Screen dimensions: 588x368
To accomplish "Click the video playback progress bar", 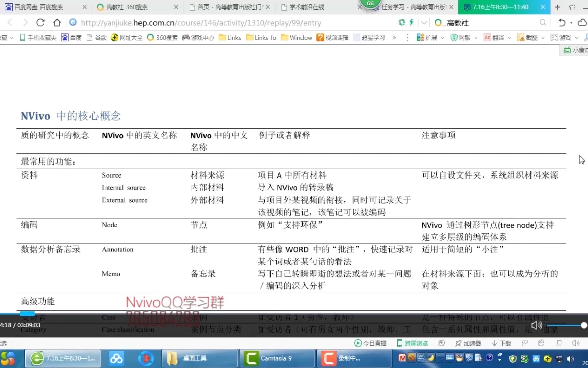I will click(x=294, y=313).
